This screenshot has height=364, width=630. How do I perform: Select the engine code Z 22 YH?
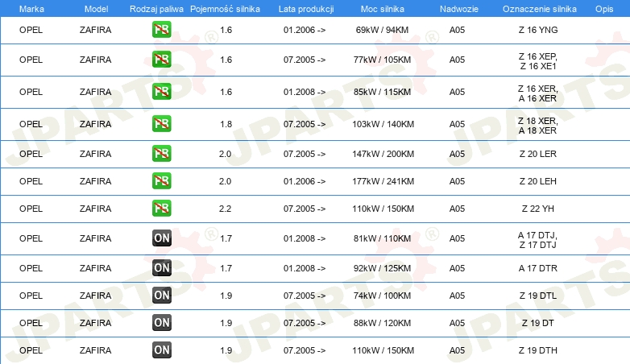538,209
